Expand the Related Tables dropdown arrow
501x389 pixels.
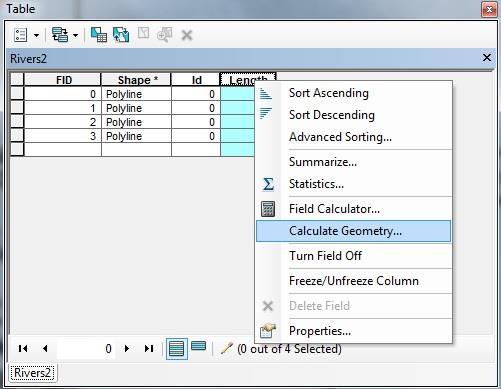click(76, 35)
